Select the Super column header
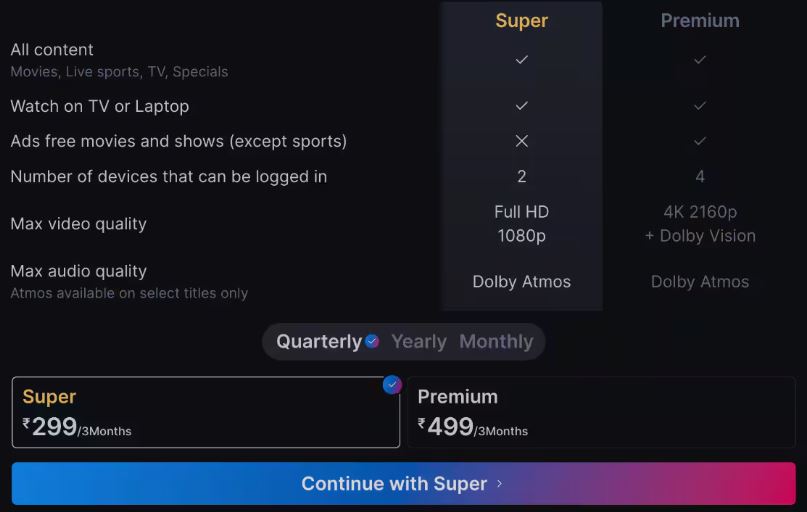 pyautogui.click(x=521, y=21)
